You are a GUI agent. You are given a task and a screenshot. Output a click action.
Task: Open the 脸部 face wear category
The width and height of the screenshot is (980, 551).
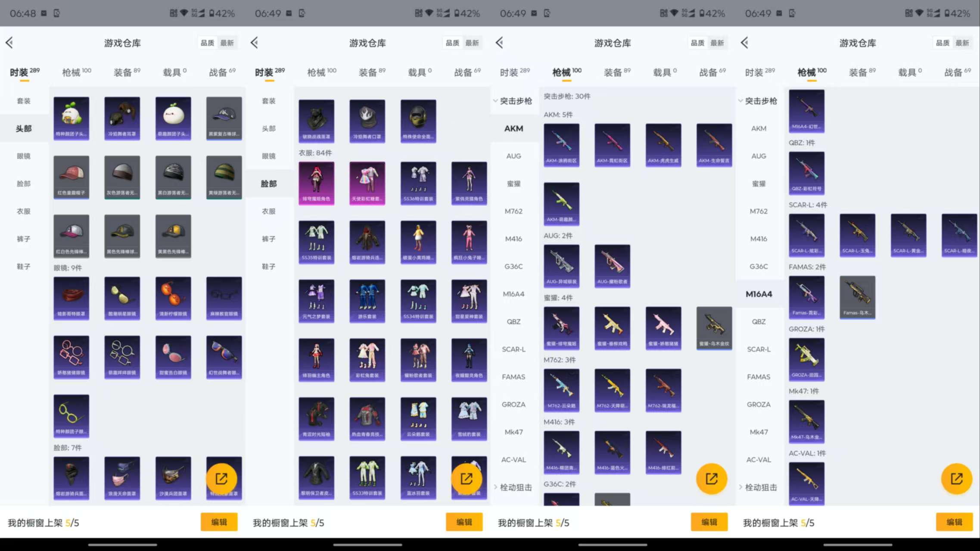[x=269, y=183]
